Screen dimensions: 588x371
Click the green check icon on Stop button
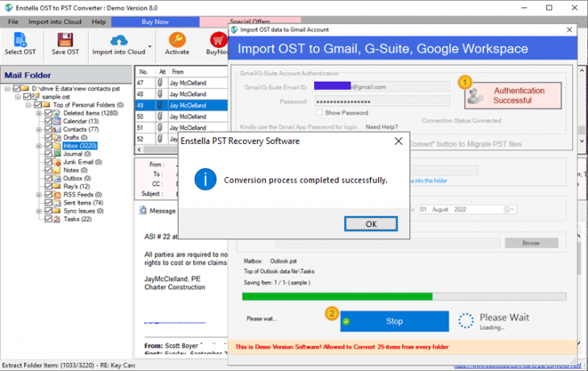point(346,322)
